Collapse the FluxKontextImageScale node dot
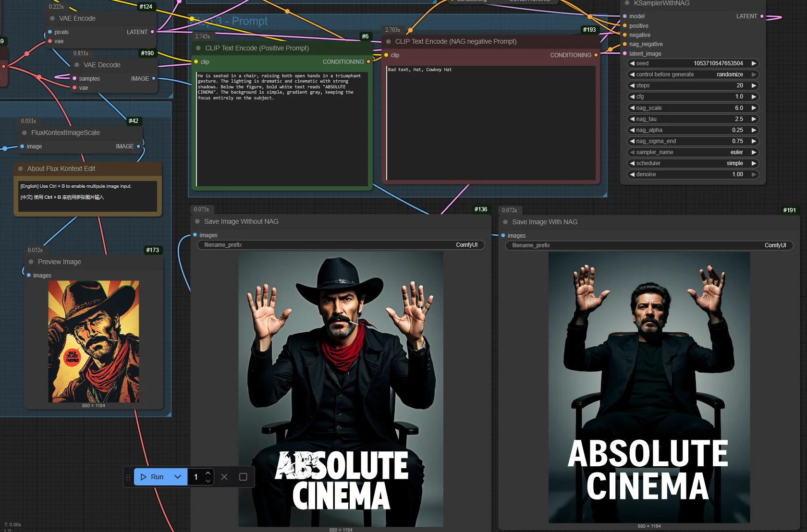 pyautogui.click(x=24, y=133)
